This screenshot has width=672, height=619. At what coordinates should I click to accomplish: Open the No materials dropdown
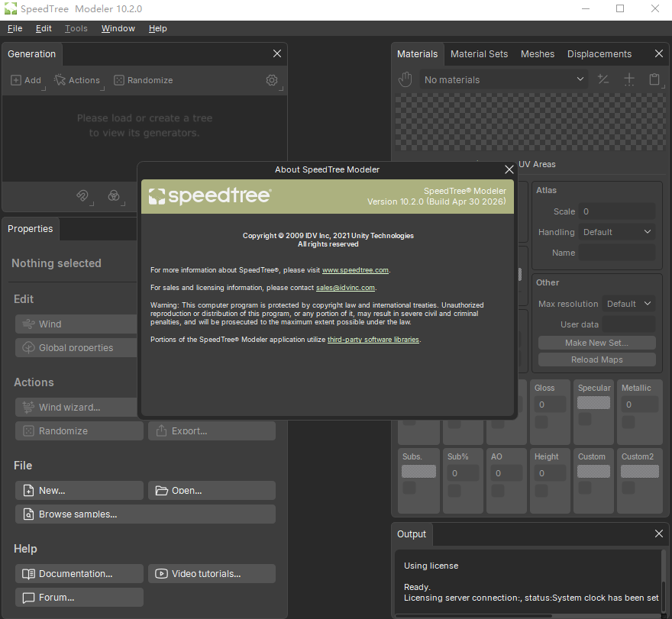point(503,79)
